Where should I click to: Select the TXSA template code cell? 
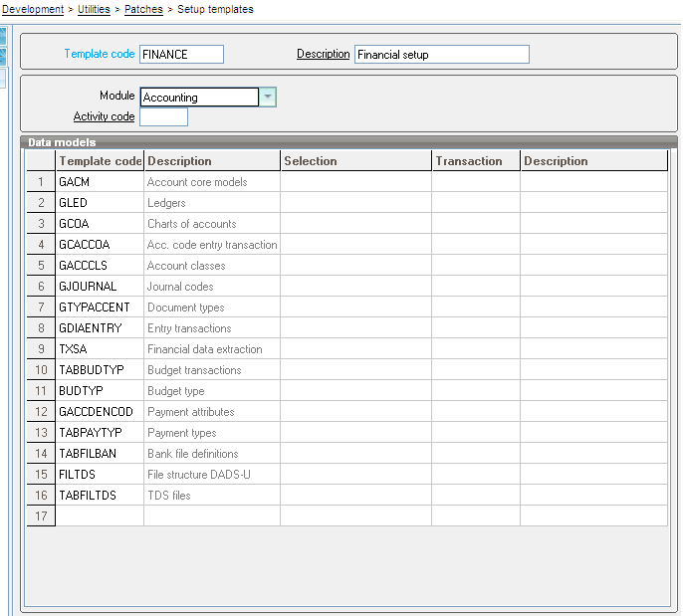click(x=100, y=348)
